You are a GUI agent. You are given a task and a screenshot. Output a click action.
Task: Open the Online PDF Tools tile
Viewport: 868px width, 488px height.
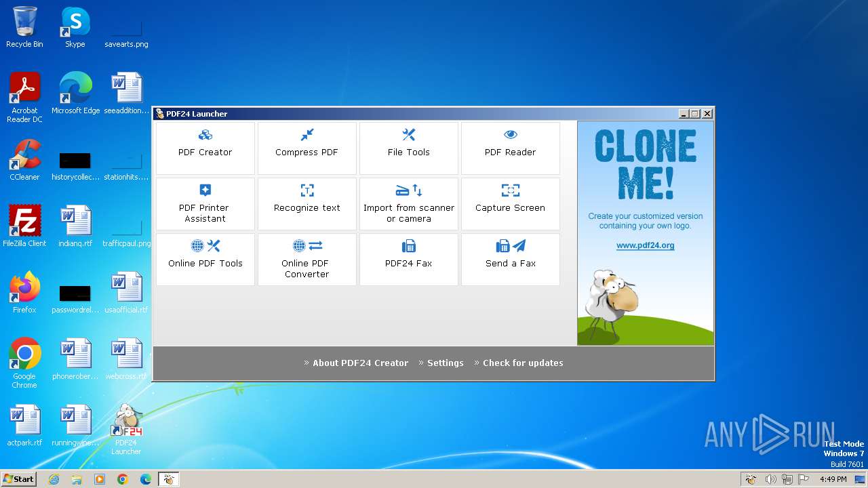[x=205, y=259]
